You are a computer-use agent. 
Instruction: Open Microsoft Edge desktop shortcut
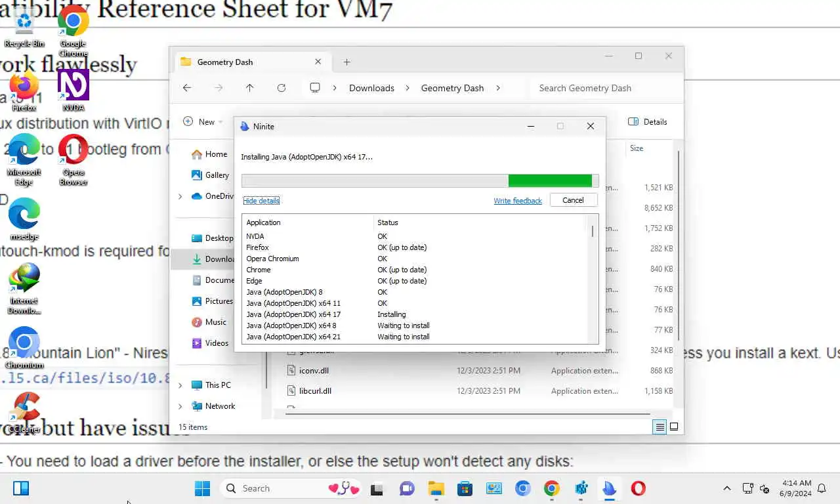[24, 159]
